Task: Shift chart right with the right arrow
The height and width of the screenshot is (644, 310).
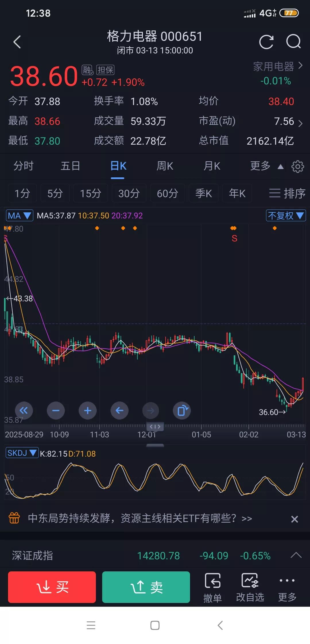Action: [x=151, y=411]
